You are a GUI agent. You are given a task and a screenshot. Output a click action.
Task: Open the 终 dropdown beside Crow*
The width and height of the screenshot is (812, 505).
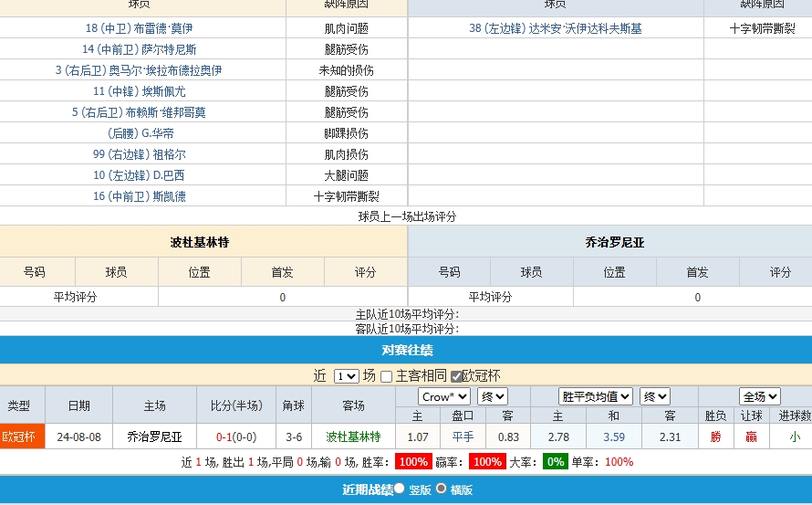coord(493,396)
